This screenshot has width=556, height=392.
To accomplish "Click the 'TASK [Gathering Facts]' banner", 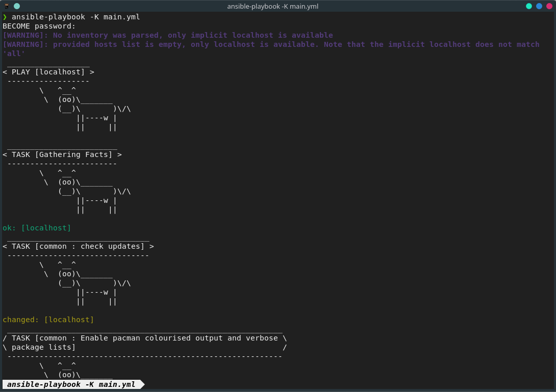I will 62,154.
